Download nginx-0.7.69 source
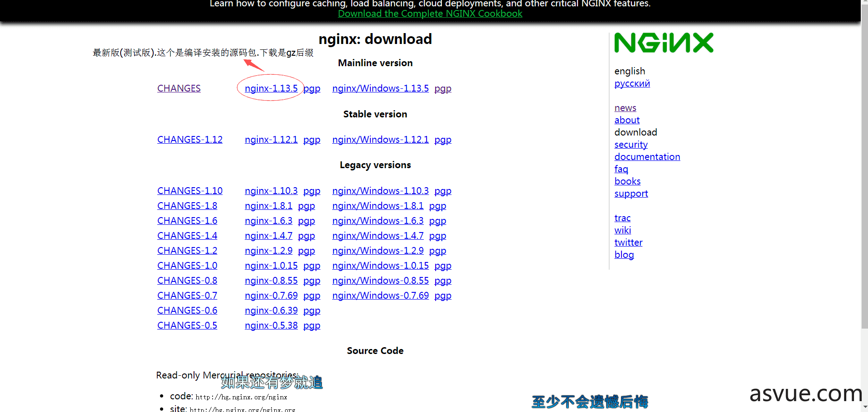Viewport: 868px width, 412px height. (x=271, y=296)
